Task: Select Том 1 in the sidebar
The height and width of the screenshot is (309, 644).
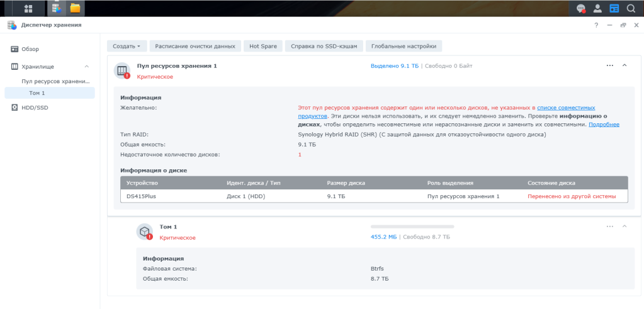Action: pos(49,93)
